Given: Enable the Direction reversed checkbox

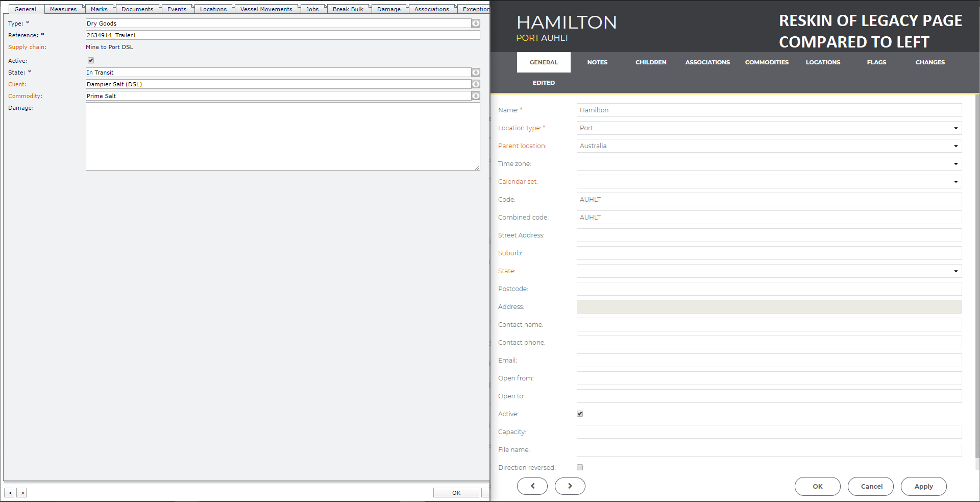Looking at the screenshot, I should pyautogui.click(x=580, y=467).
